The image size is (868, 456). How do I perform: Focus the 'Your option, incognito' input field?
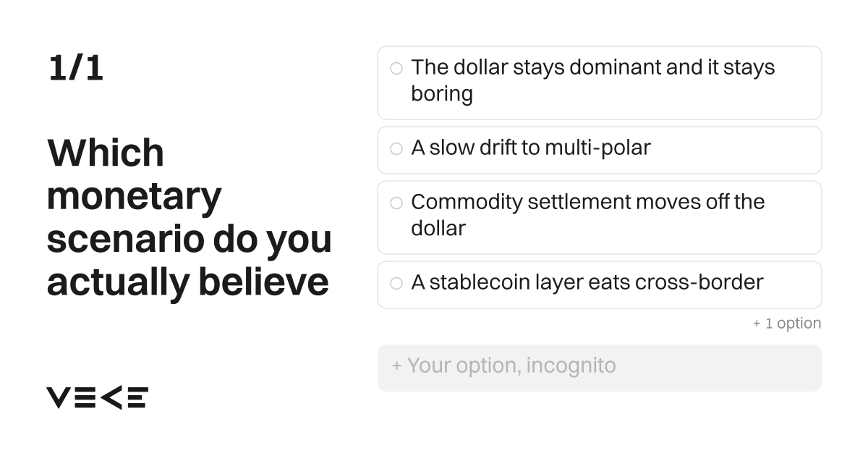tap(600, 368)
